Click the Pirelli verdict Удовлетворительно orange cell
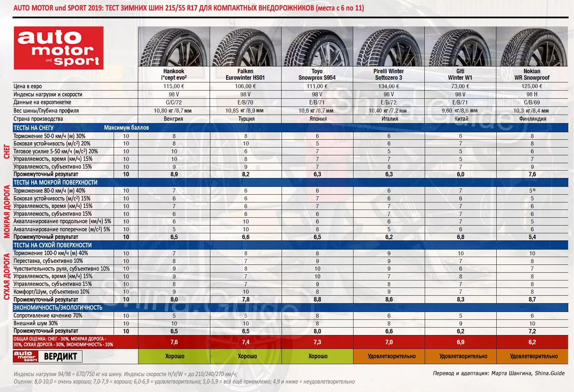Viewport: 574px width, 392px height. (x=389, y=356)
